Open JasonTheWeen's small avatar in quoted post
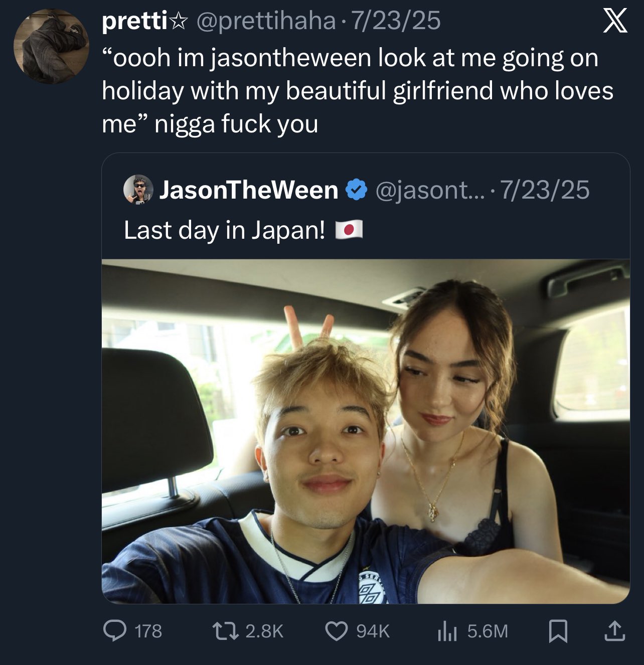 pos(138,189)
